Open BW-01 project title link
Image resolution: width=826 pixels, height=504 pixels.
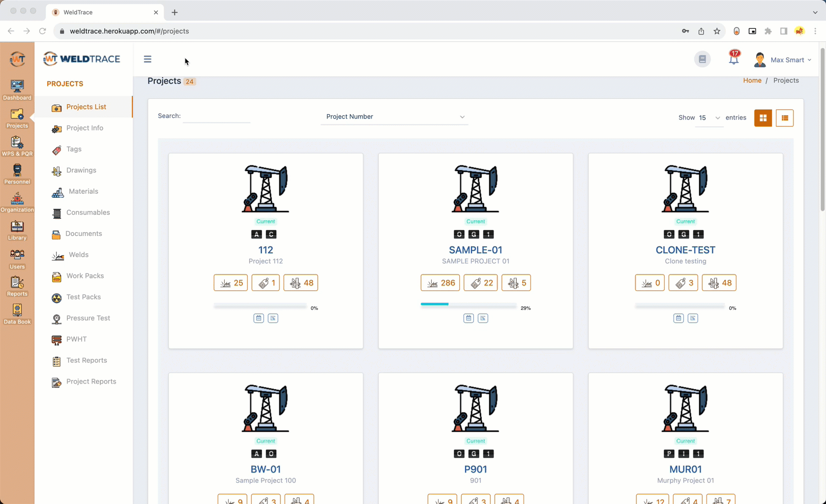pyautogui.click(x=265, y=469)
